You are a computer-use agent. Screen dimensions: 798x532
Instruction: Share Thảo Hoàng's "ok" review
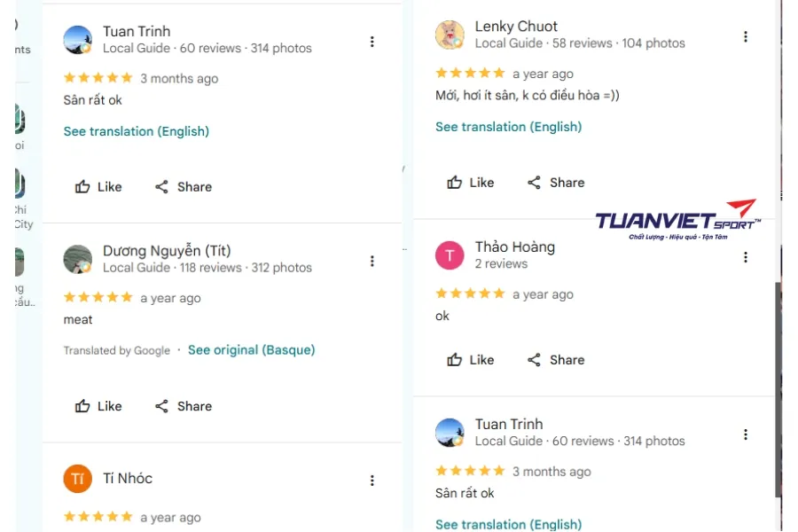pyautogui.click(x=556, y=360)
